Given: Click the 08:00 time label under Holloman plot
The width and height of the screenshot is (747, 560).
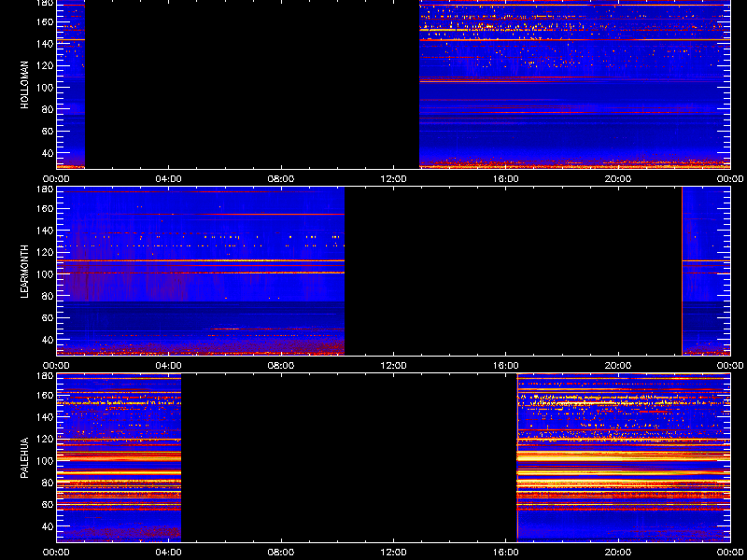Looking at the screenshot, I should point(281,179).
